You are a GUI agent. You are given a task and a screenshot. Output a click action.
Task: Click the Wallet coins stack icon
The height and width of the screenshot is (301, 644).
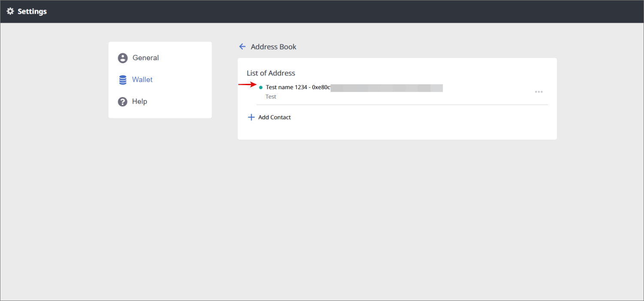[123, 80]
